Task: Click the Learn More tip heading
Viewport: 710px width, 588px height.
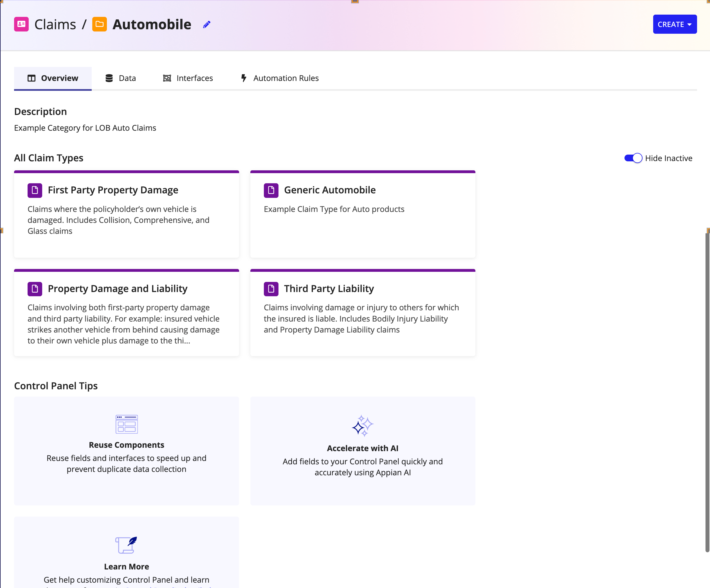Action: [127, 567]
